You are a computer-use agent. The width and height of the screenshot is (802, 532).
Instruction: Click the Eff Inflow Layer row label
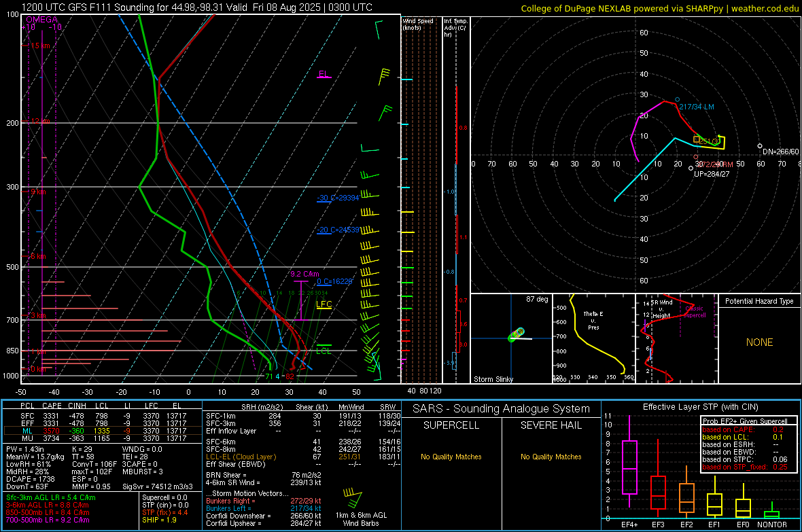click(230, 431)
